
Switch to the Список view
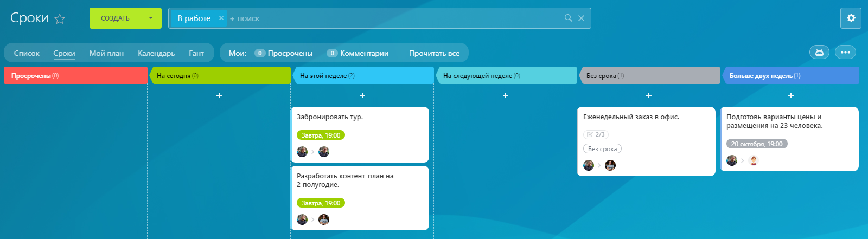27,53
